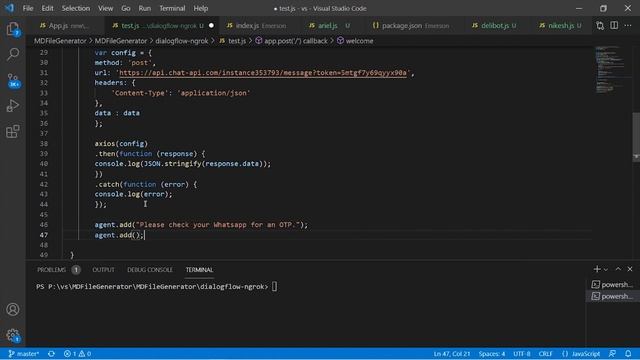The height and width of the screenshot is (360, 640).
Task: Open the OUTPUT panel tab
Action: [103, 270]
